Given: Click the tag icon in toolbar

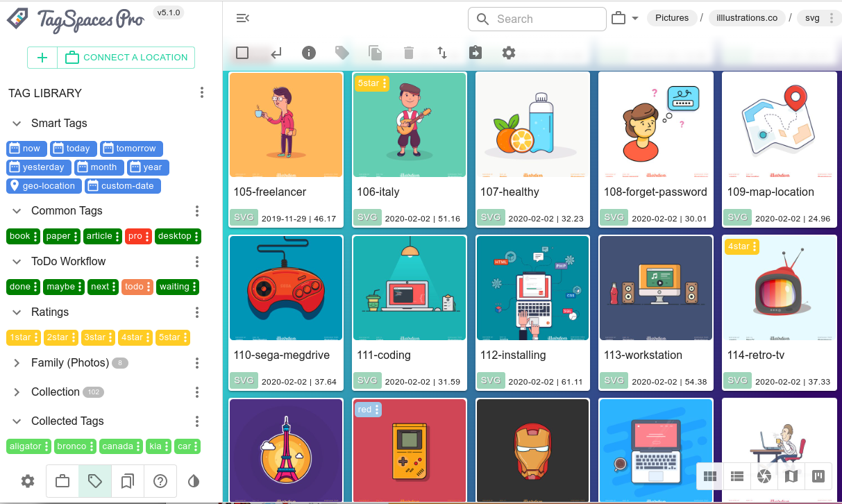Looking at the screenshot, I should pos(342,53).
